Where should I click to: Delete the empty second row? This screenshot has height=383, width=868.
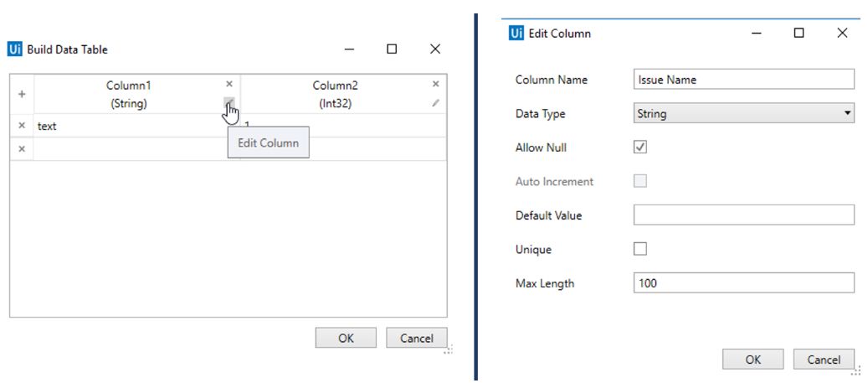(x=22, y=148)
